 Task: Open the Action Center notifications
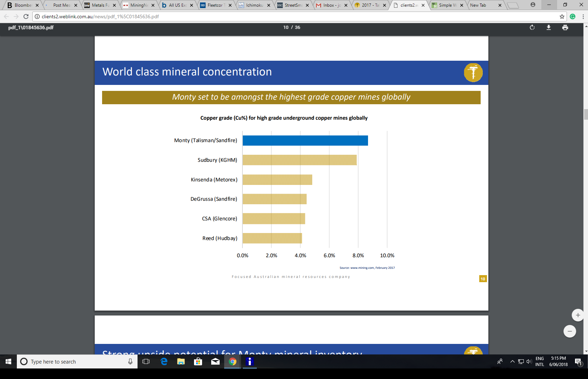pos(578,361)
